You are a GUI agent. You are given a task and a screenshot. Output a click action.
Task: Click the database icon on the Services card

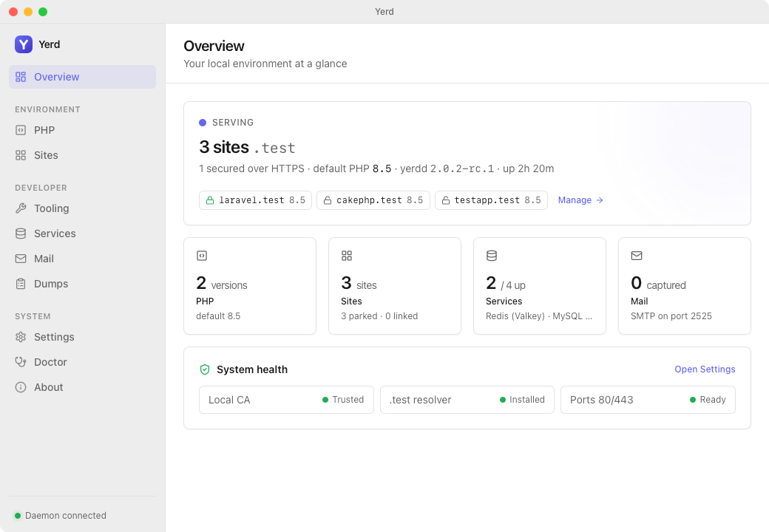[x=492, y=256]
